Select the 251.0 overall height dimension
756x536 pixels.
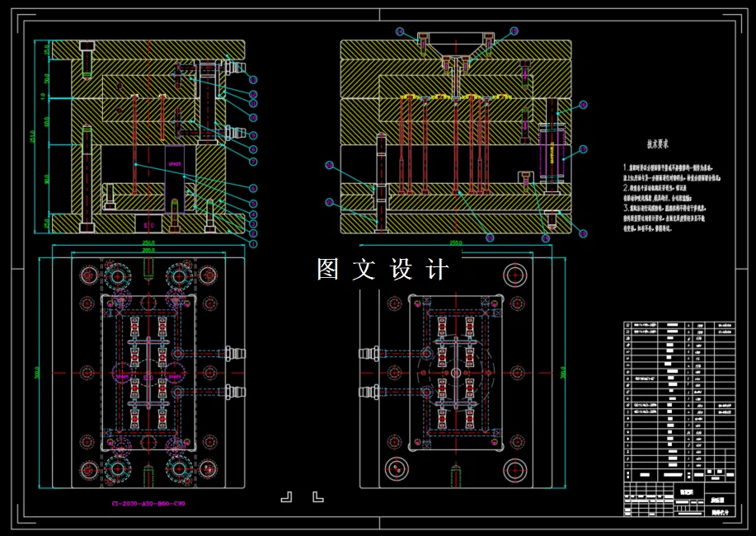[33, 137]
